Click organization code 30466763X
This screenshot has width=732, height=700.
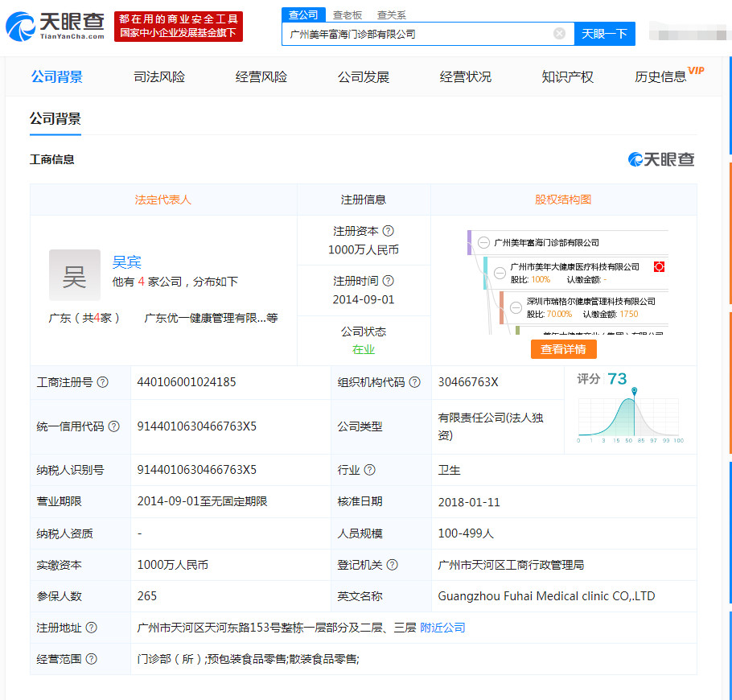[x=468, y=382]
